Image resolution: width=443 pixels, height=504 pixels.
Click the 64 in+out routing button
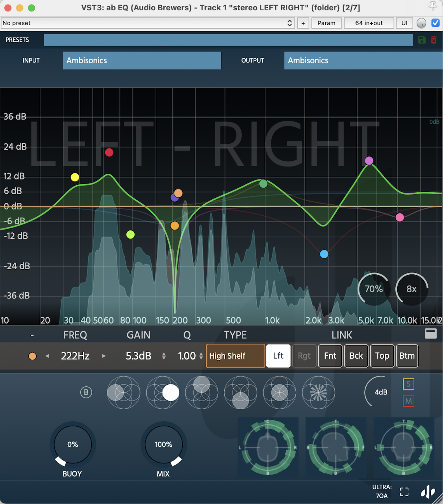tap(369, 23)
